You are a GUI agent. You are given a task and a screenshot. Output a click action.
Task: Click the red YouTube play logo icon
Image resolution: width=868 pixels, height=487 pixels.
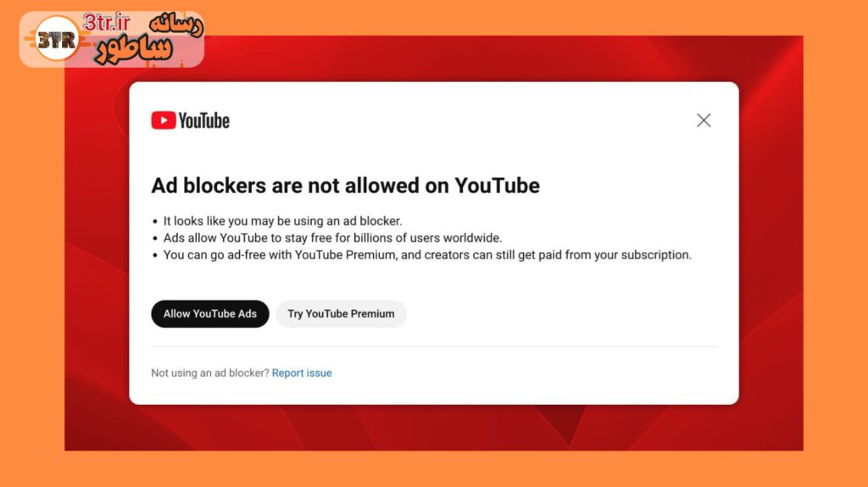[164, 120]
